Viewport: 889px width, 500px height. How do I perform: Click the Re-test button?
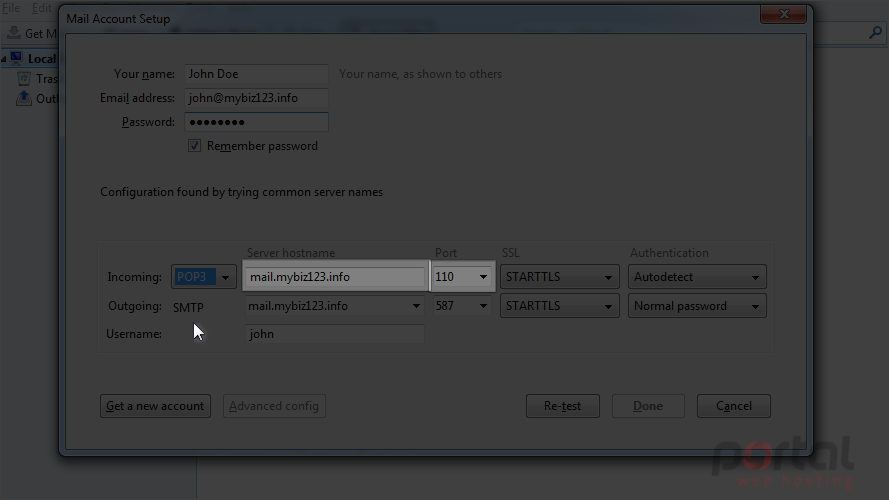(x=562, y=406)
